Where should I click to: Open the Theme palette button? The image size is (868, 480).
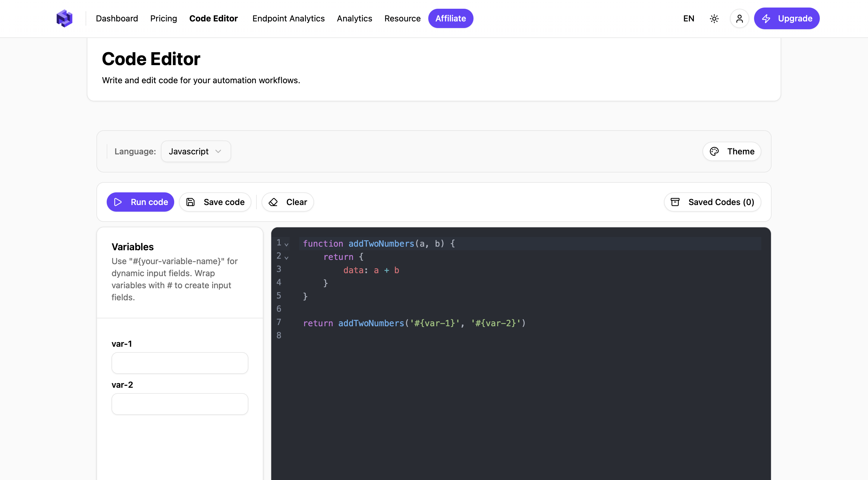click(x=731, y=151)
